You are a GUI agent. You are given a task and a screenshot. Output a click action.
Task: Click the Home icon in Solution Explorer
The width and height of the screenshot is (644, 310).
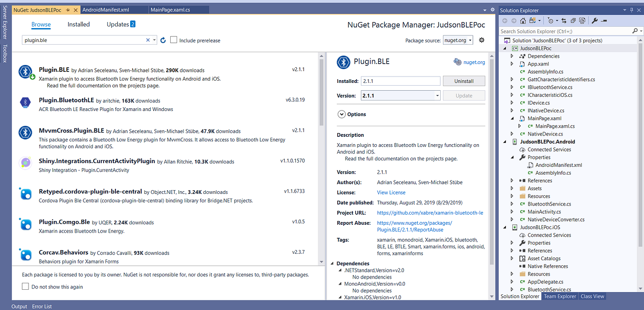point(523,21)
